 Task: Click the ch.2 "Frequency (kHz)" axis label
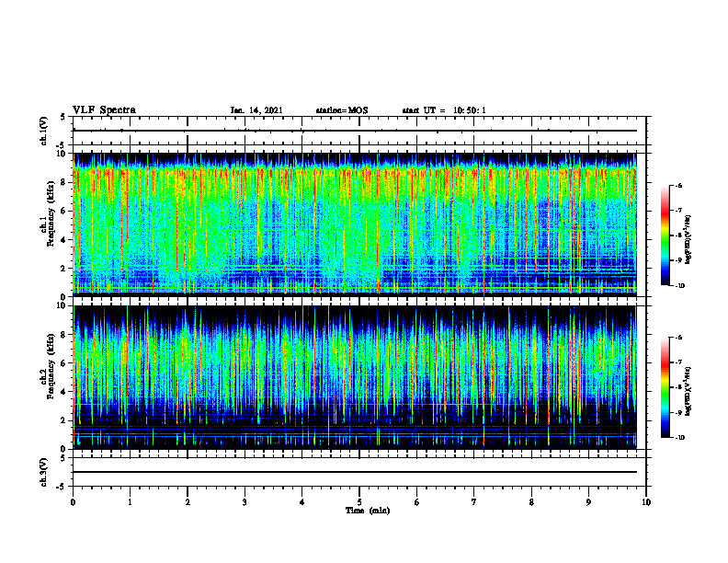51,365
